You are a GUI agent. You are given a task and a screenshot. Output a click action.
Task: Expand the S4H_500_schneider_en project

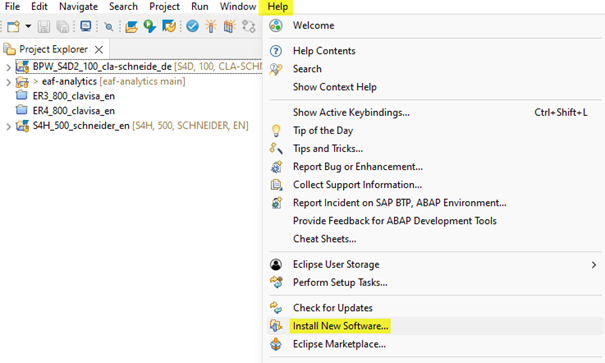[x=8, y=126]
